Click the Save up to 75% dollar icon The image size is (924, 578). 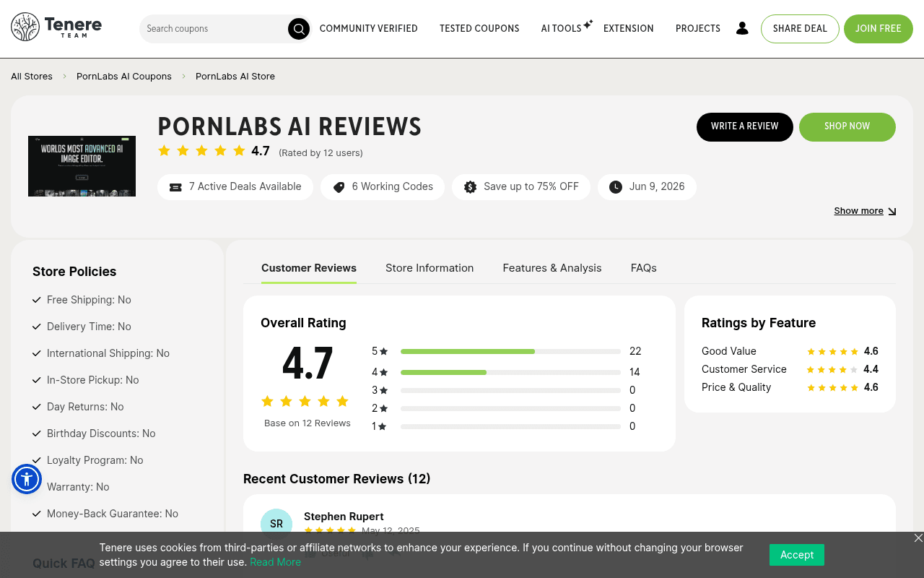470,187
